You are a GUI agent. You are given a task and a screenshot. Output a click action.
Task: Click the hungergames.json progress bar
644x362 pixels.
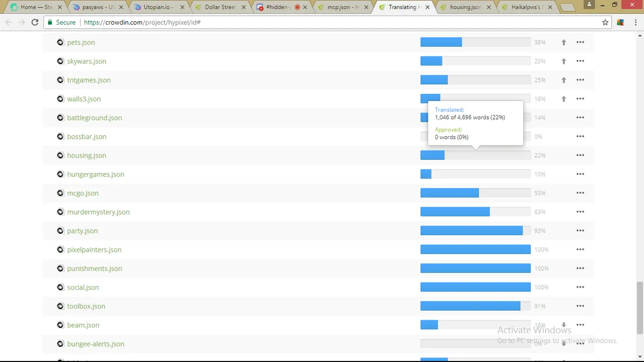tap(475, 174)
